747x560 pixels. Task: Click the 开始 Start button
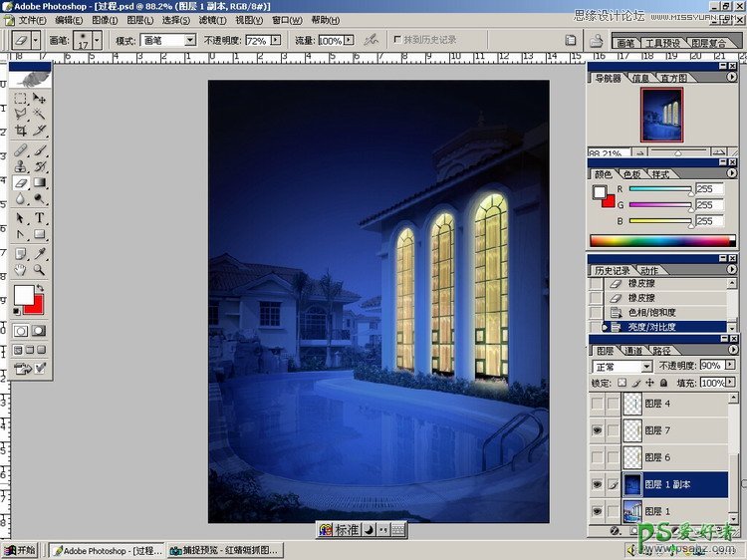pyautogui.click(x=22, y=550)
